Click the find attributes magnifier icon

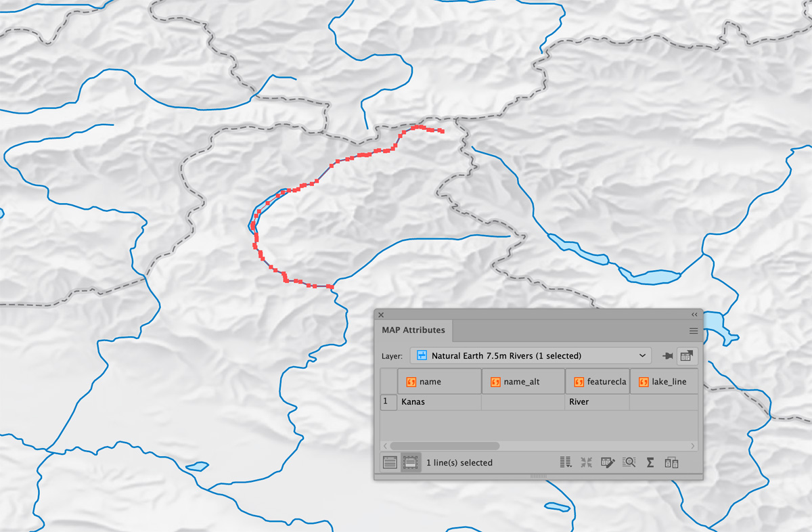629,463
